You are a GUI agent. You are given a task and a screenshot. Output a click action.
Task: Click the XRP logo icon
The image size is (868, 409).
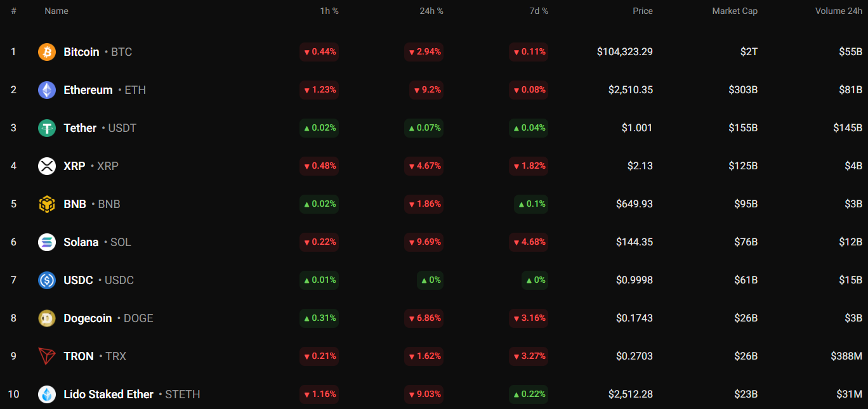coord(47,166)
